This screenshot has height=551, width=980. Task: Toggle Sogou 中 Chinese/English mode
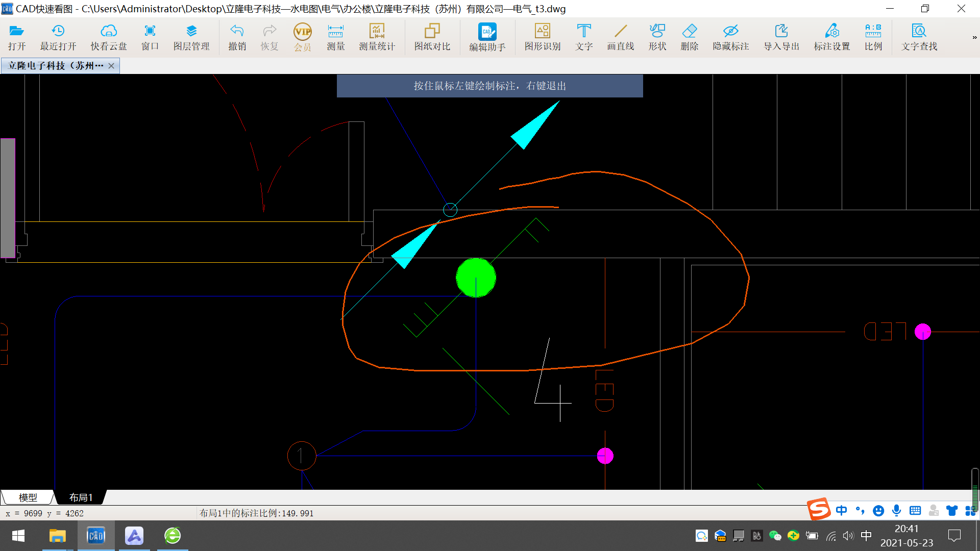click(842, 510)
